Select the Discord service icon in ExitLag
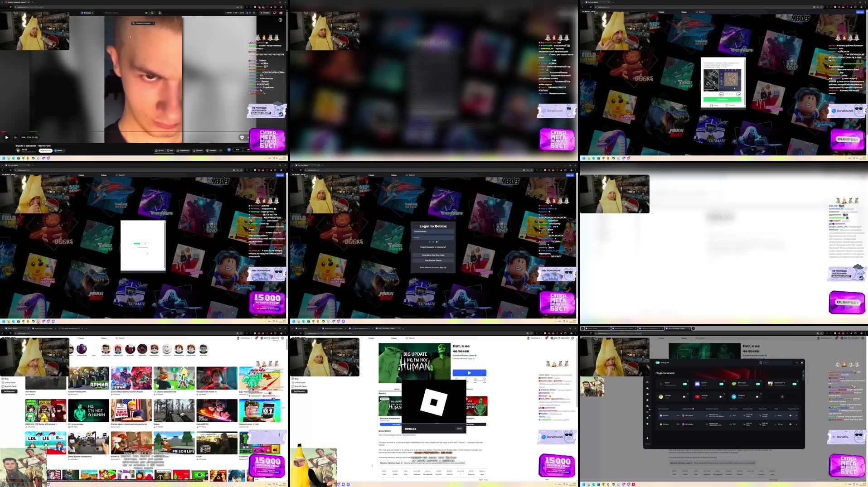868x487 pixels. coord(698,384)
